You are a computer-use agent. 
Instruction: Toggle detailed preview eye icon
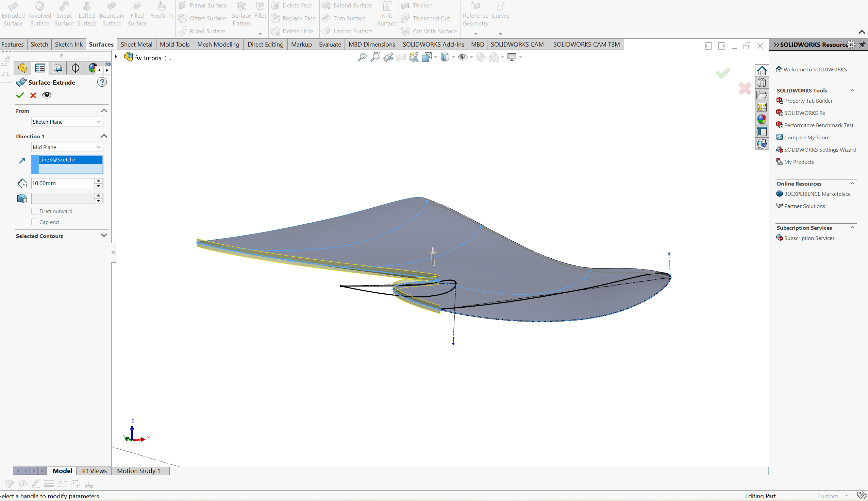(47, 95)
